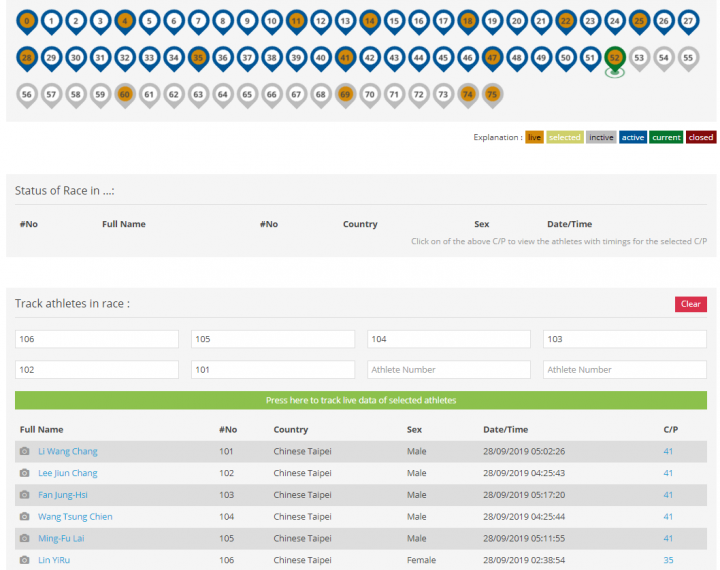Click inactive checkpoint pin 53
Viewport: 720px width, 570px height.
(x=639, y=58)
